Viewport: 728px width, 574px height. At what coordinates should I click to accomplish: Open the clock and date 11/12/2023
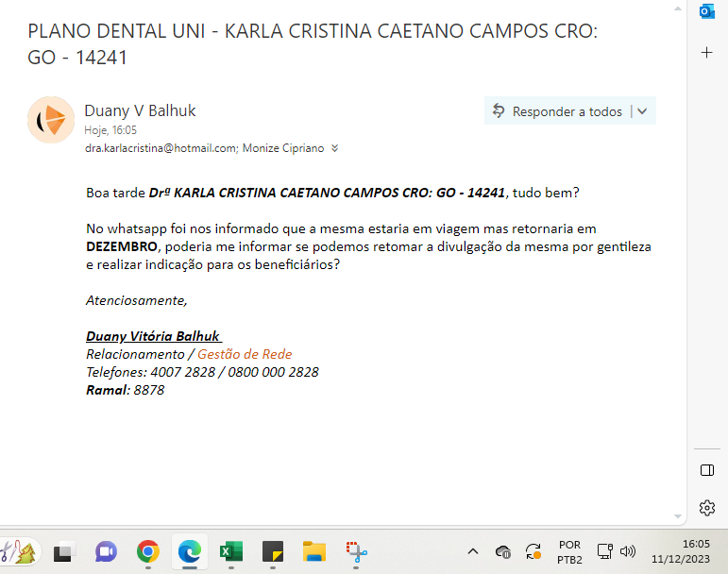(694, 551)
